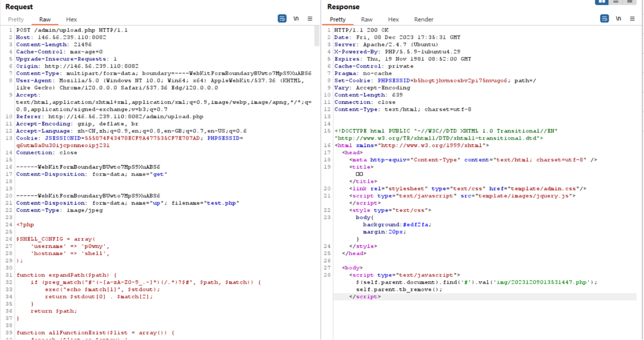Select side-by-side layout icon
This screenshot has width=644, height=340.
602,2
